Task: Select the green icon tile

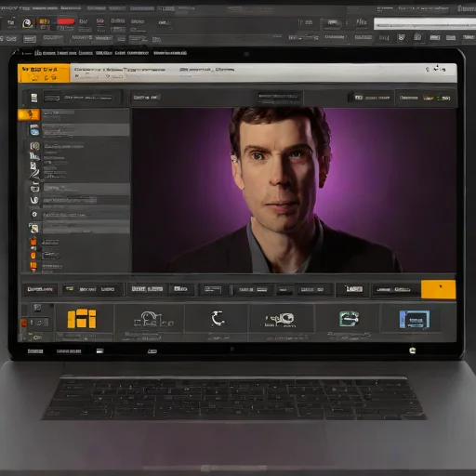Action: coord(349,319)
